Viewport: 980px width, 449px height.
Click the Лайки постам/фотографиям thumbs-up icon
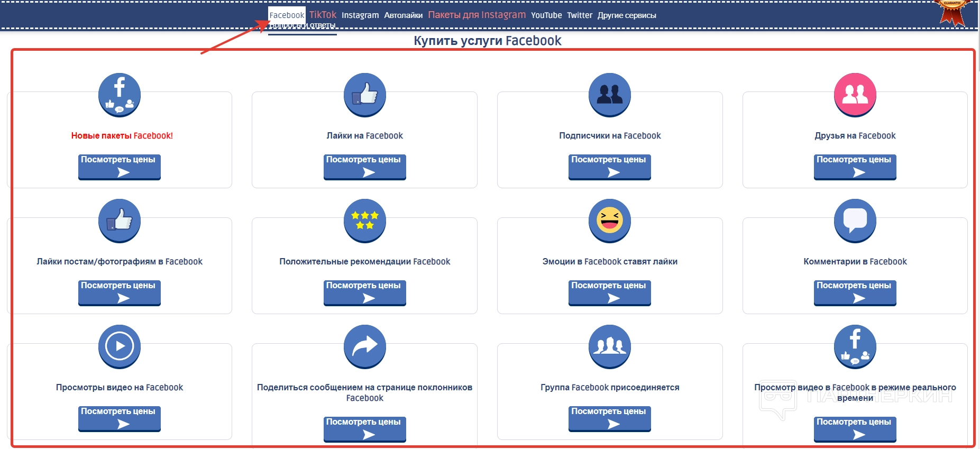click(120, 221)
